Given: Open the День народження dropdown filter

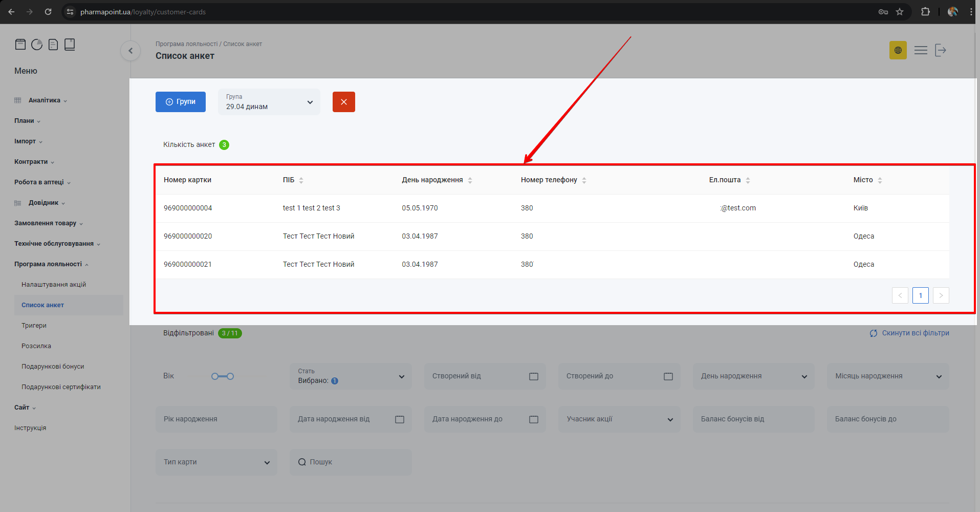Looking at the screenshot, I should [753, 376].
